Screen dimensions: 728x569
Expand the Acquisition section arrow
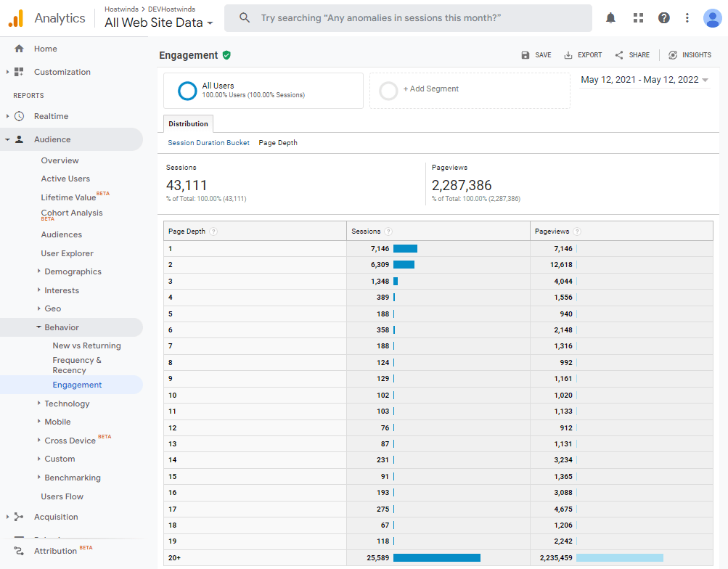(x=7, y=517)
